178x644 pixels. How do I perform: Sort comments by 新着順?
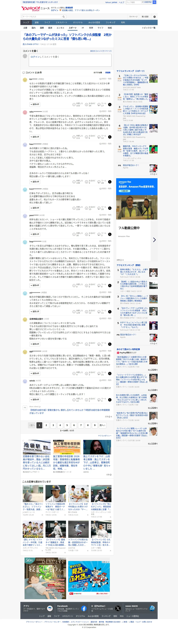click(x=108, y=72)
